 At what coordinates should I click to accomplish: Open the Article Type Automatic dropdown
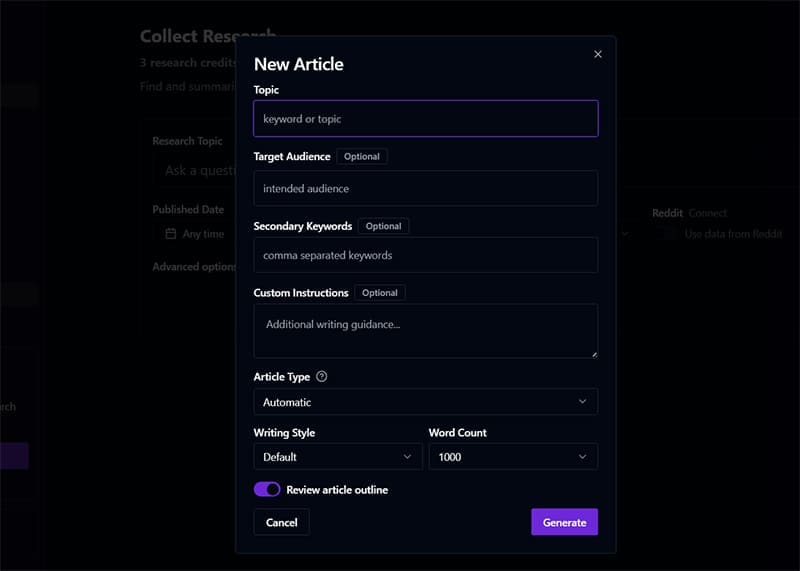coord(426,402)
